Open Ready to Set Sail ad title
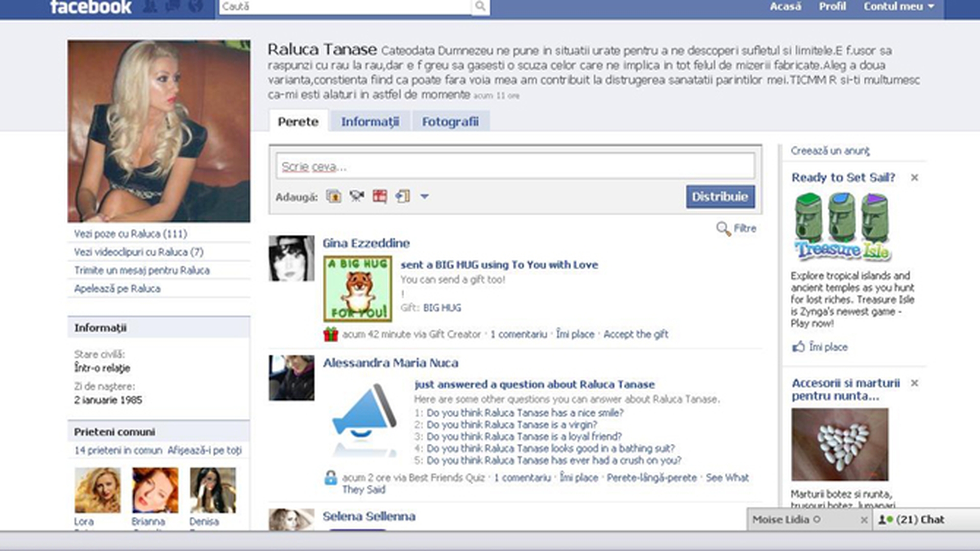Image resolution: width=980 pixels, height=551 pixels. click(843, 178)
